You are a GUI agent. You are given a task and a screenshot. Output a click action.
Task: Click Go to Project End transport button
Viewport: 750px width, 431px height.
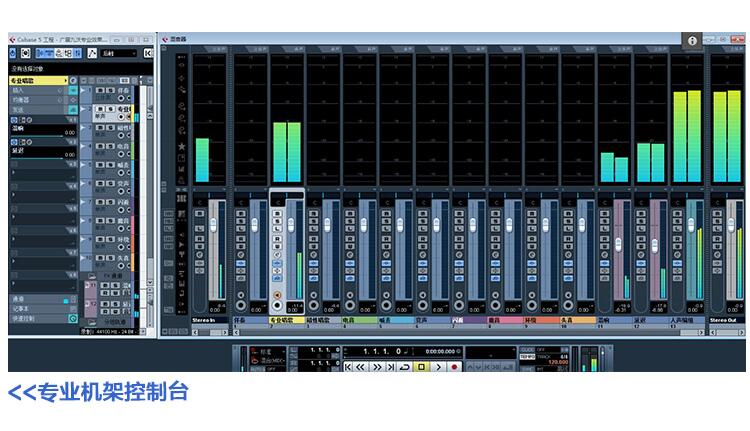[390, 367]
